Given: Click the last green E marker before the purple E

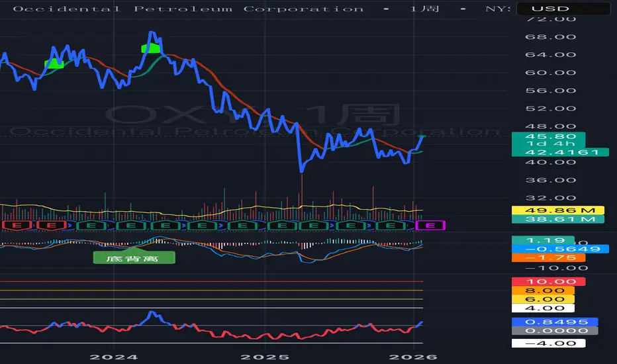Looking at the screenshot, I should tap(391, 226).
